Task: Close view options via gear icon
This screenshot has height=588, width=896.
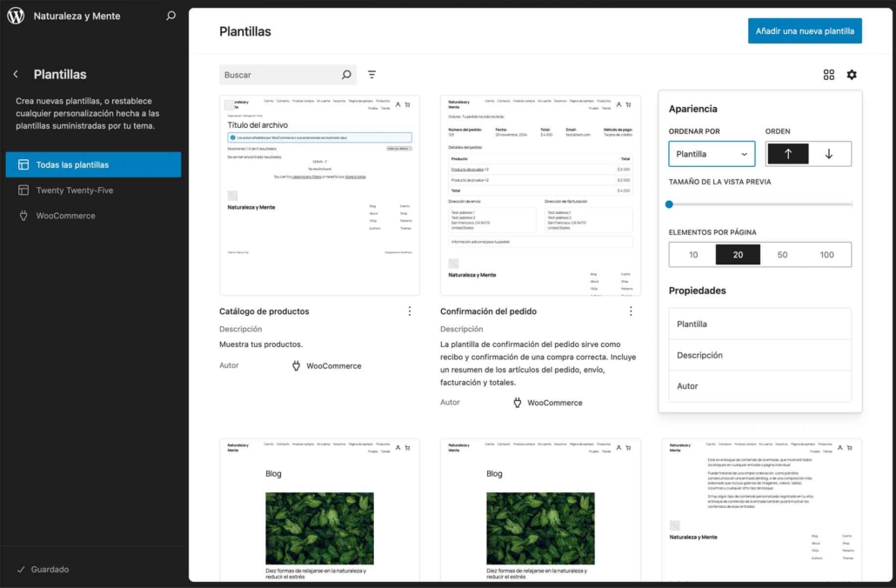Action: tap(852, 75)
